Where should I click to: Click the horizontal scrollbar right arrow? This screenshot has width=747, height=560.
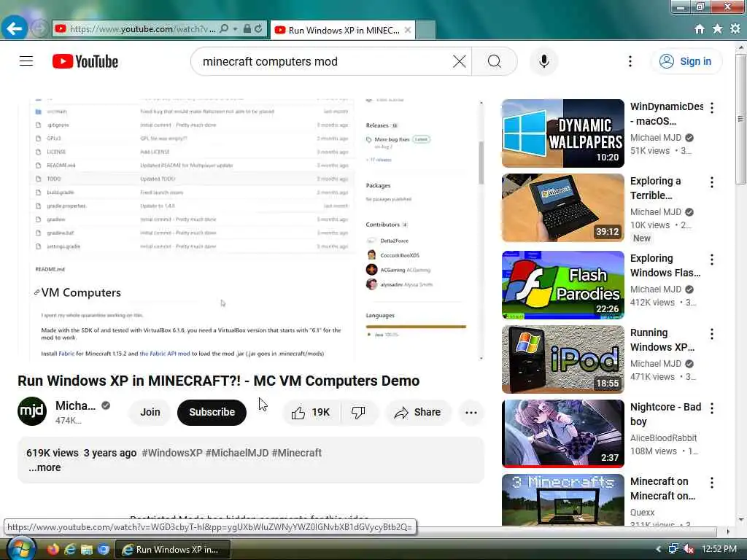[727, 531]
